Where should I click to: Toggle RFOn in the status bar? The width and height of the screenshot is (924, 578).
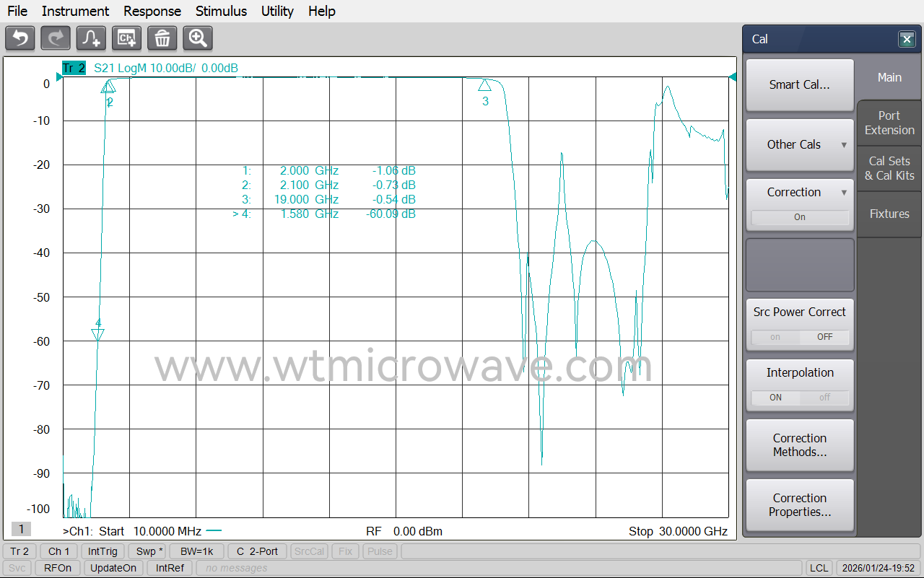click(x=57, y=568)
